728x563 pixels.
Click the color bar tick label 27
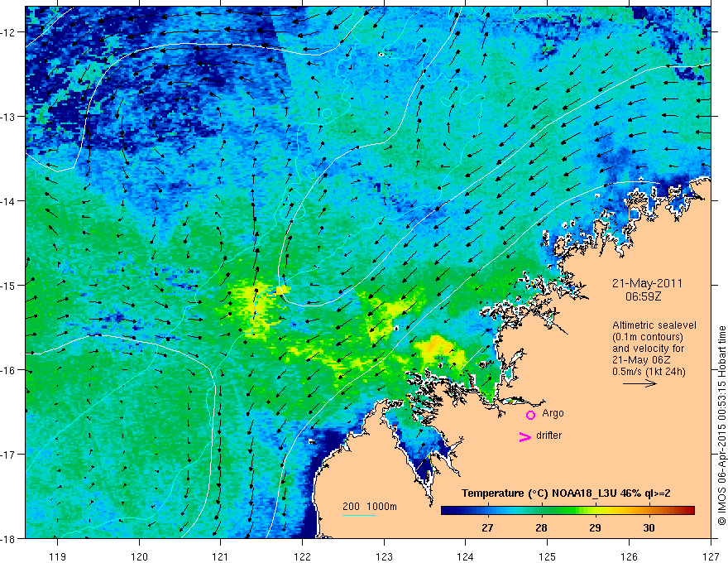(x=487, y=528)
